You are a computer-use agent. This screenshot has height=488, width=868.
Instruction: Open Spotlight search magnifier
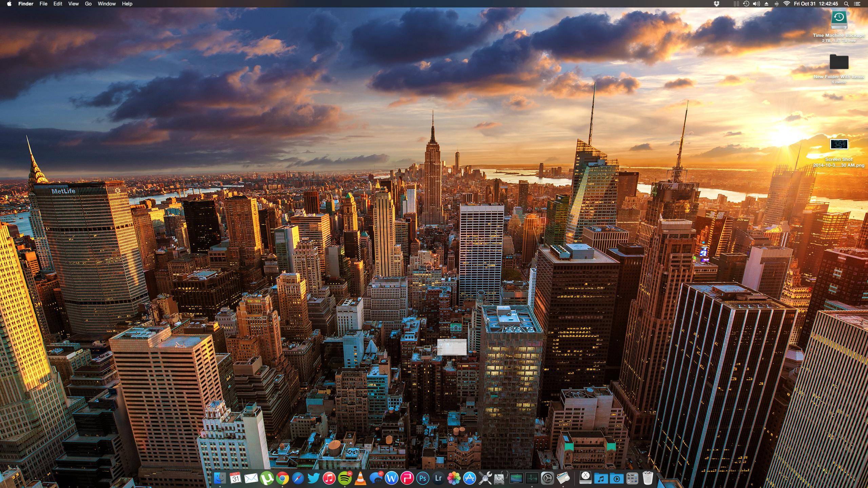[846, 4]
